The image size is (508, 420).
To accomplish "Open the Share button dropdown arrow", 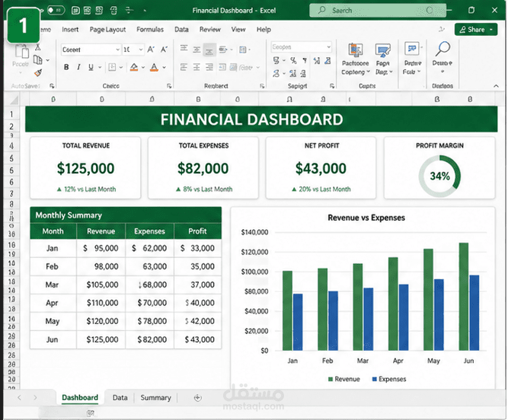I will [491, 30].
